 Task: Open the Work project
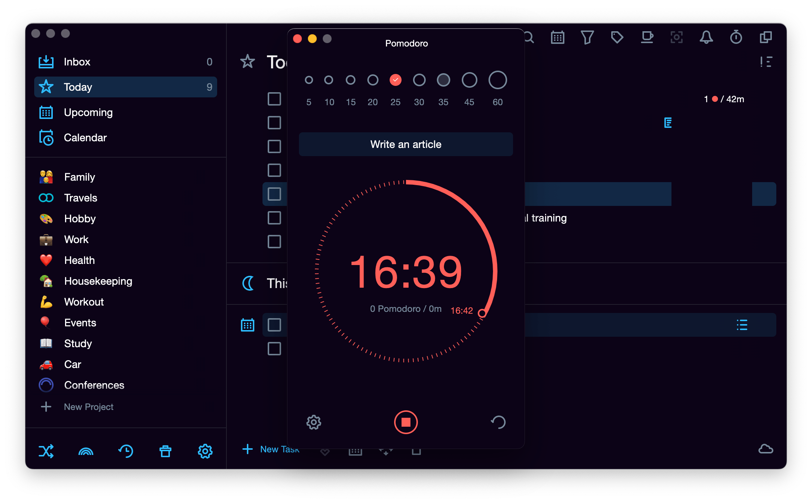[126, 239]
